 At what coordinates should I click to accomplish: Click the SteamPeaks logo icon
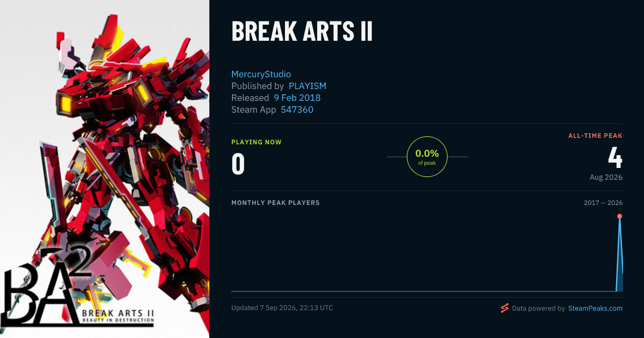[x=504, y=308]
